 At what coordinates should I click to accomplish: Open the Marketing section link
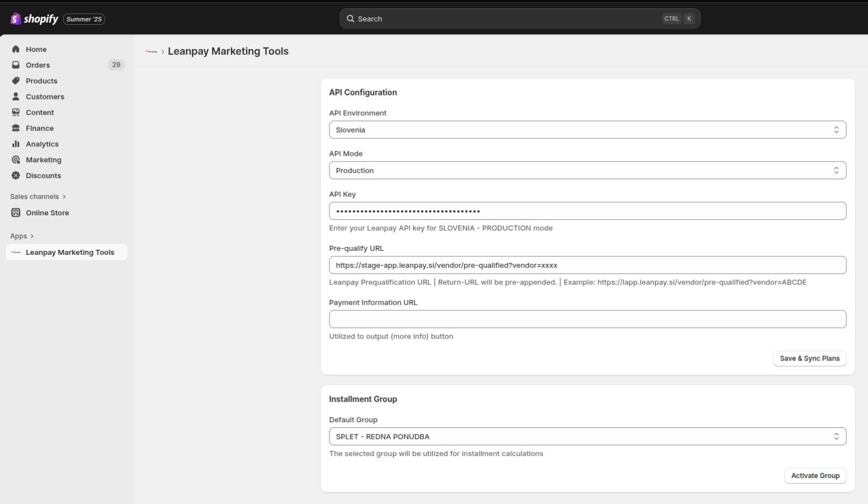(44, 160)
